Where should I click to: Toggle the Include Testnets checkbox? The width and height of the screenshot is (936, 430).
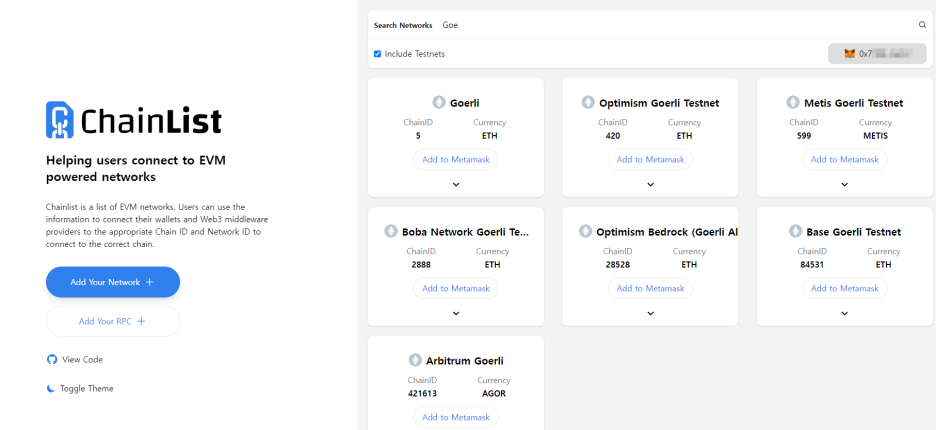[377, 54]
